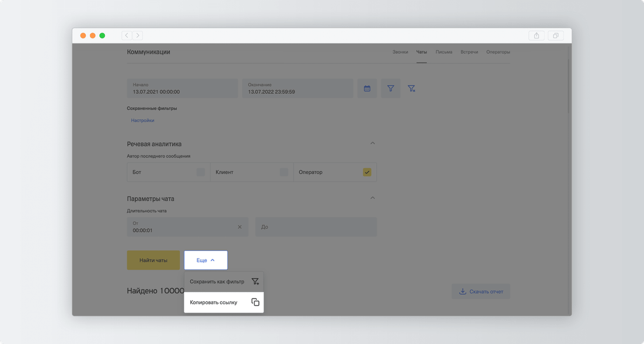The width and height of the screenshot is (644, 344).
Task: Close the Еще dropdown menu
Action: tap(206, 260)
